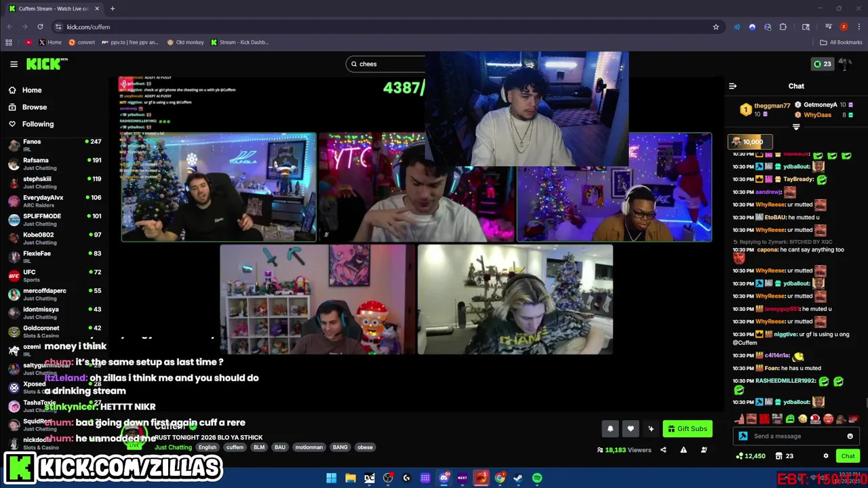Open Steam from the taskbar
This screenshot has height=488, width=868.
coord(518,478)
